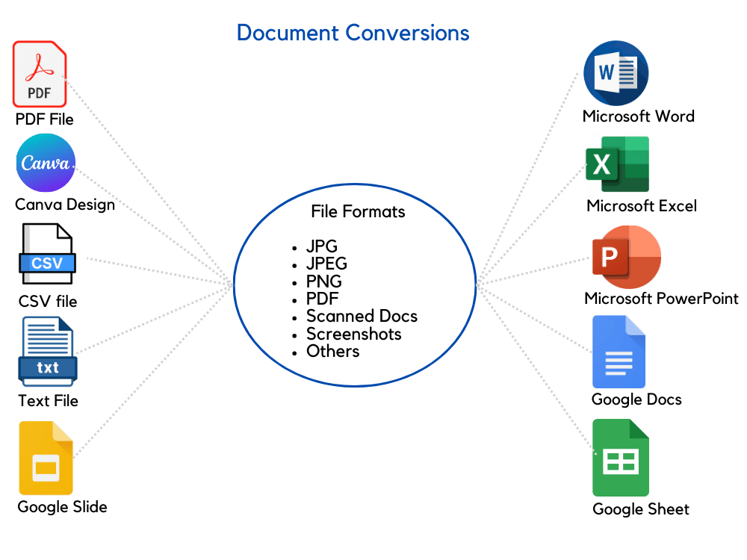The image size is (747, 560).
Task: Click the 'CSV file' caption
Action: pos(48,301)
